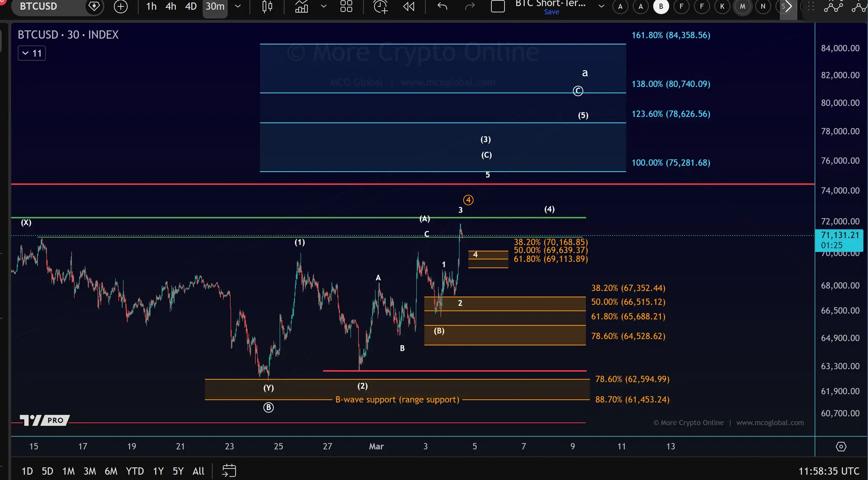
Task: Expand the indicator templates dropdown chevron
Action: (x=324, y=6)
